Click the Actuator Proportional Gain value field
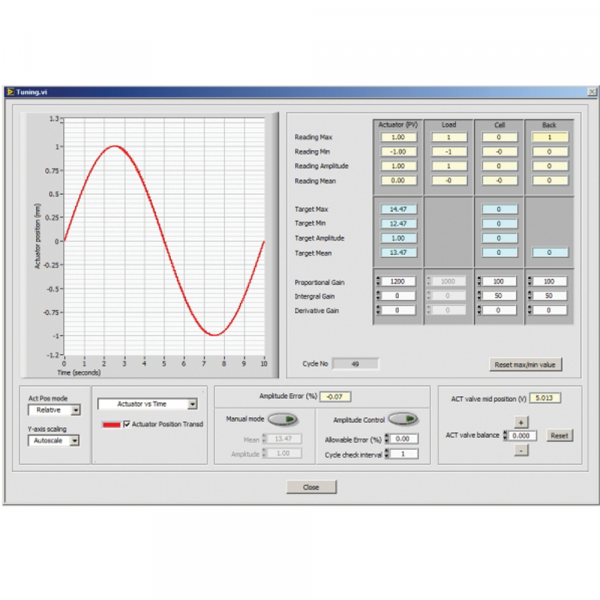This screenshot has height=600, width=600. tap(398, 282)
